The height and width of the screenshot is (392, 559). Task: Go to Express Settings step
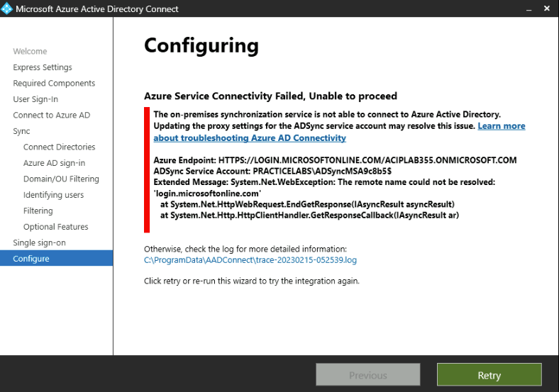43,67
